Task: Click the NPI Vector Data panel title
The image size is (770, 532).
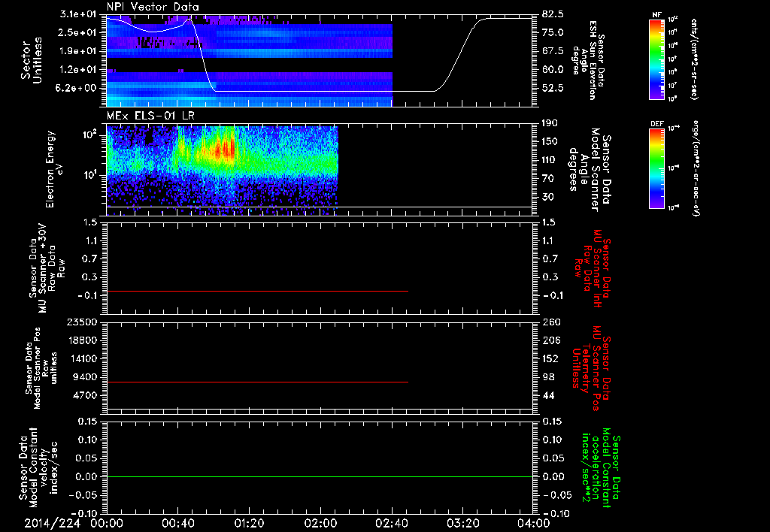Action: click(153, 7)
